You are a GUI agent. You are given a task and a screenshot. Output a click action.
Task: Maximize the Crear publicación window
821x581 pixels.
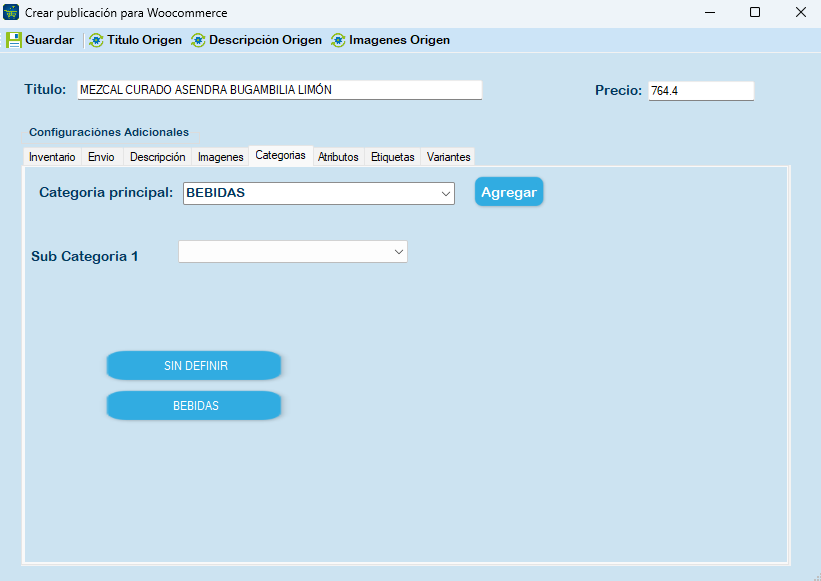click(x=755, y=13)
